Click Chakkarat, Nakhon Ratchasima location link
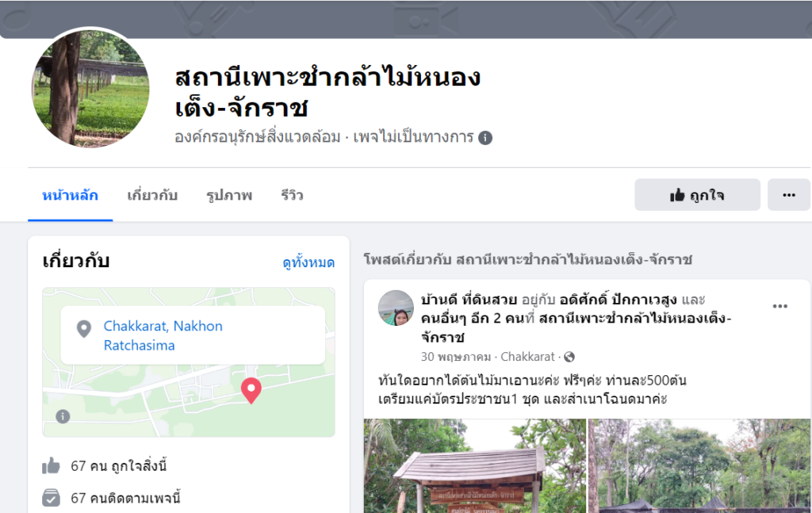 tap(163, 335)
